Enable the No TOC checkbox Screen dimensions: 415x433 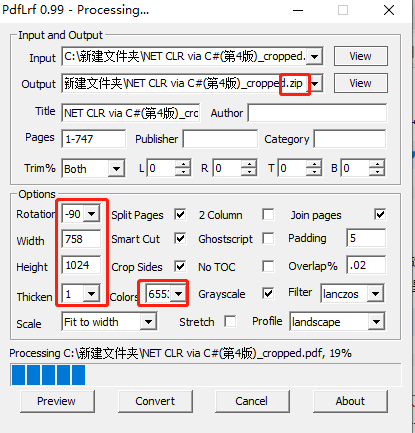point(268,266)
